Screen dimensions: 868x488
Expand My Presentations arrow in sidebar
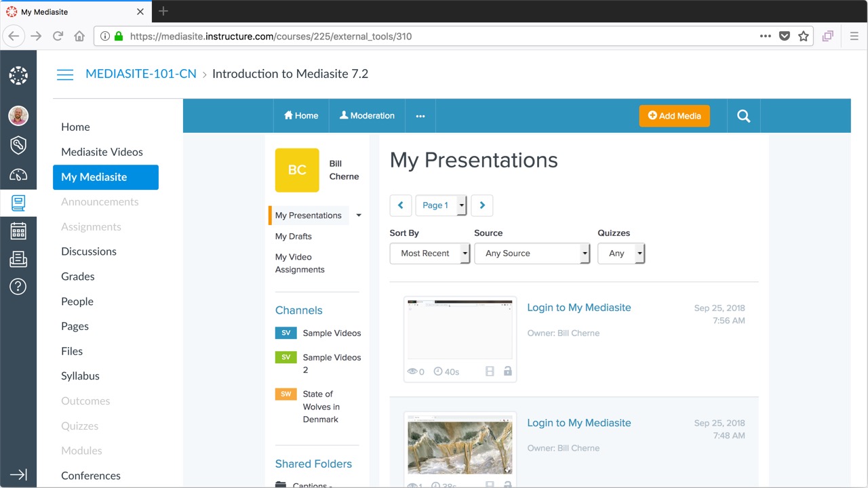[x=359, y=216]
